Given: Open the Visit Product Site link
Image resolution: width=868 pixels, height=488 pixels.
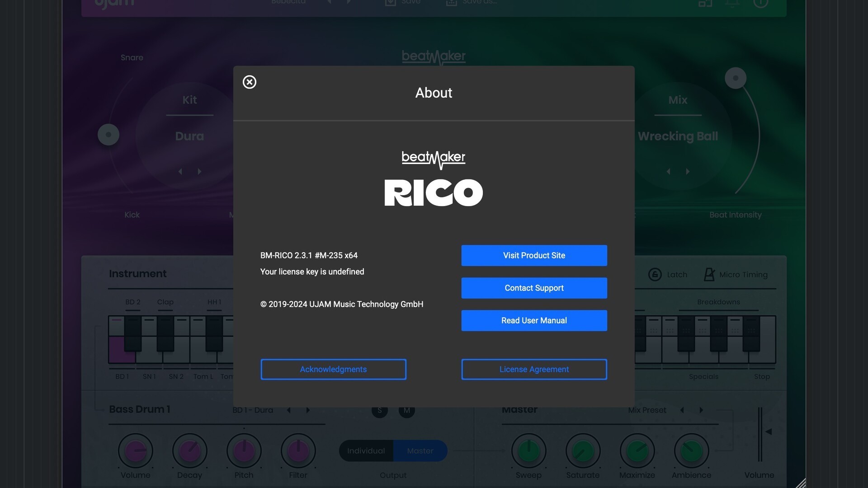Looking at the screenshot, I should point(534,255).
